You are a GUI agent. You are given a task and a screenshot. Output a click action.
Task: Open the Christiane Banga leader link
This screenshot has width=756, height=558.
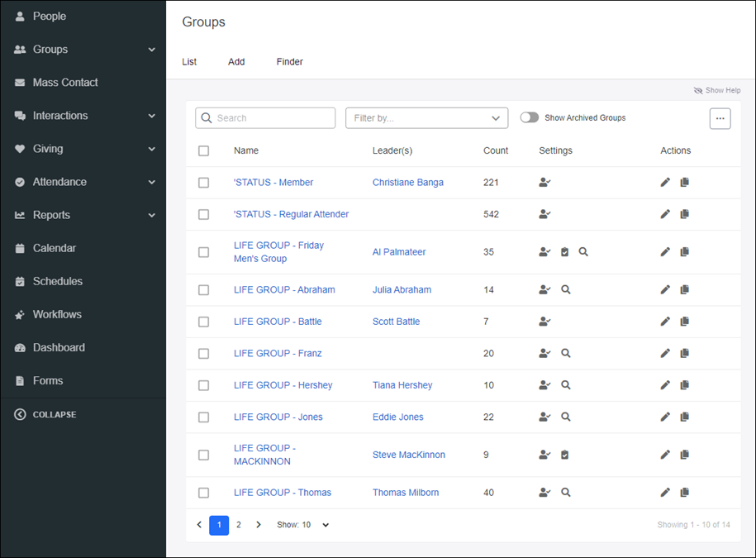point(407,183)
